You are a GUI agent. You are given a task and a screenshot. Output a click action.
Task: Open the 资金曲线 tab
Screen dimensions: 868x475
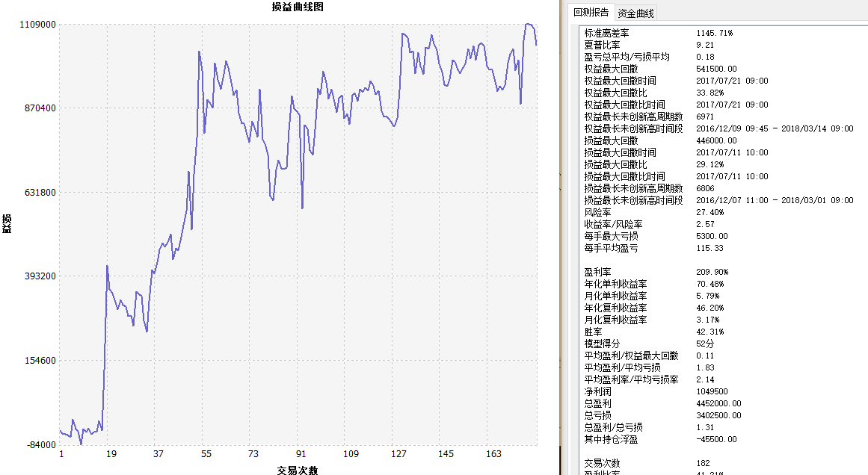636,13
